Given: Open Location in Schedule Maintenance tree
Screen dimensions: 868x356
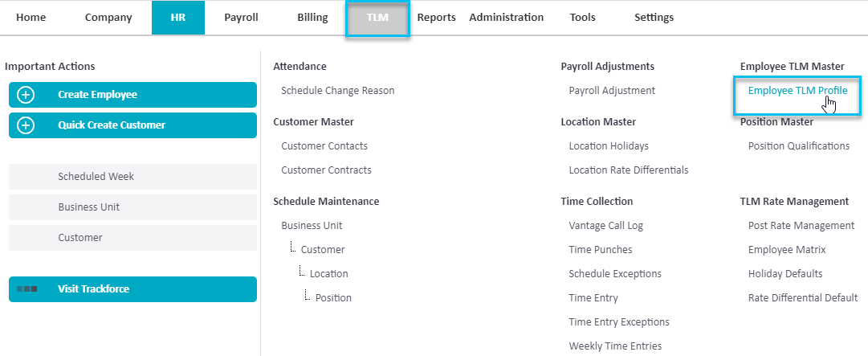Looking at the screenshot, I should click(329, 273).
